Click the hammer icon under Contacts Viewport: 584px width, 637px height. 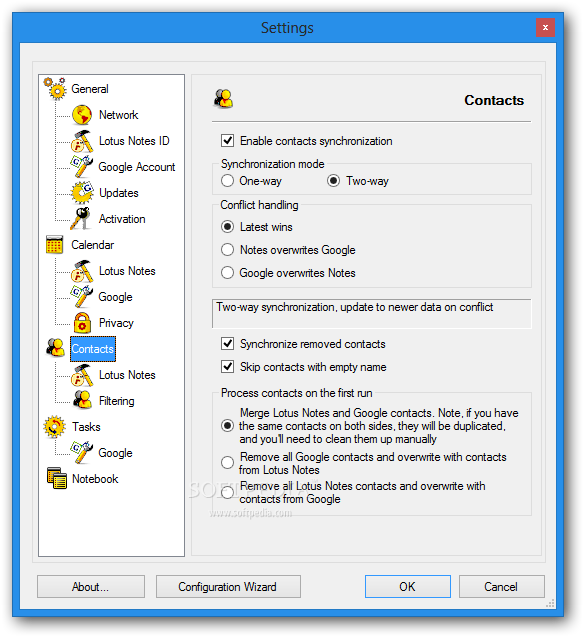click(82, 375)
